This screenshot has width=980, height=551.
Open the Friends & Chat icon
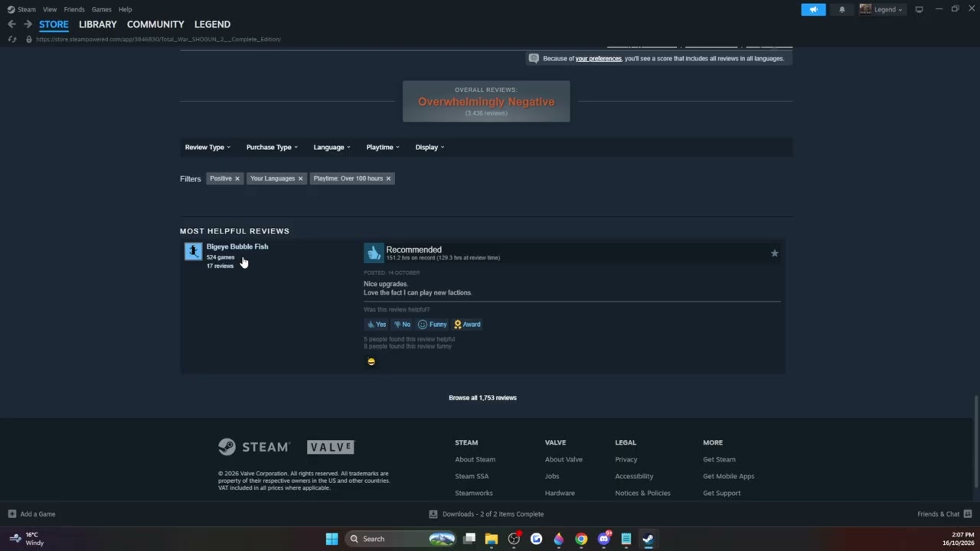[x=968, y=514]
